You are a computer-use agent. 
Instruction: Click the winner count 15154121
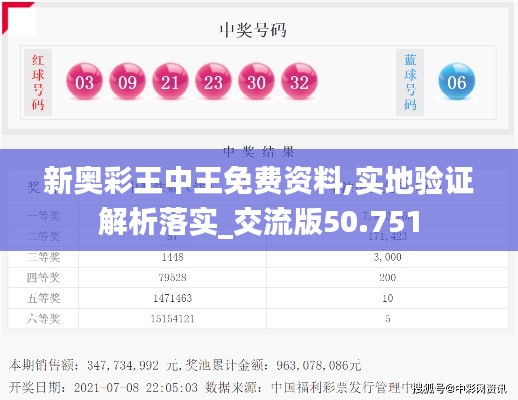(x=173, y=319)
